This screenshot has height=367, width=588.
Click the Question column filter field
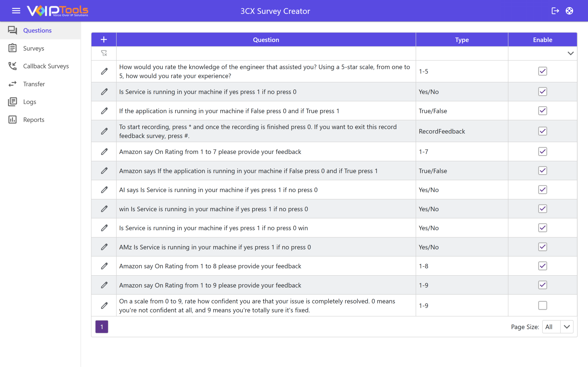click(x=266, y=53)
